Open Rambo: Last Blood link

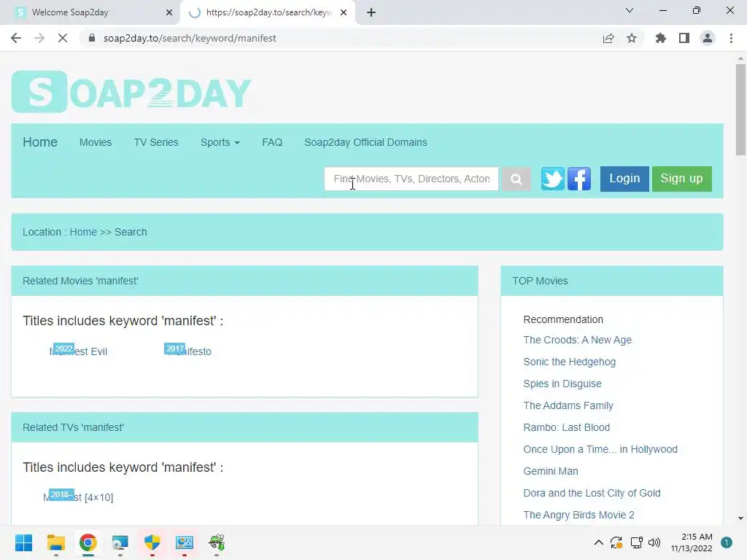point(566,427)
